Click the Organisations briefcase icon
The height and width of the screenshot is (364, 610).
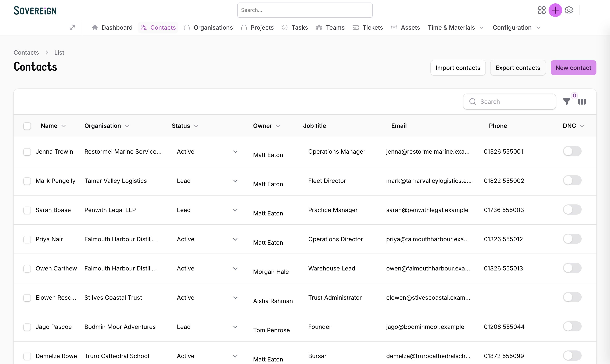(x=187, y=28)
